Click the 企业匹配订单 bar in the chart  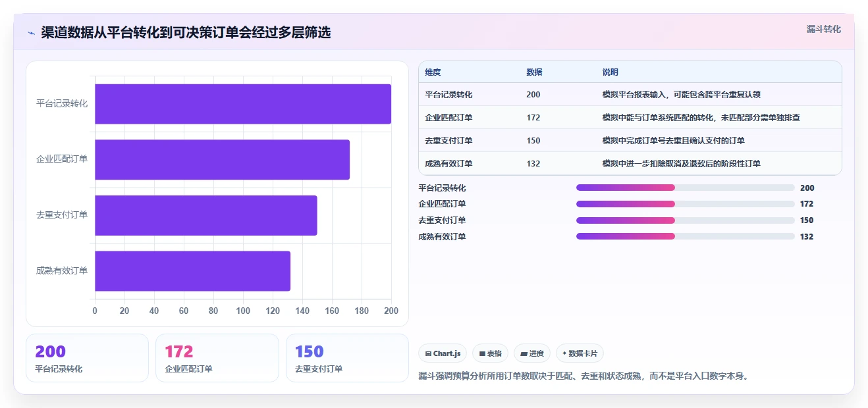pos(222,159)
